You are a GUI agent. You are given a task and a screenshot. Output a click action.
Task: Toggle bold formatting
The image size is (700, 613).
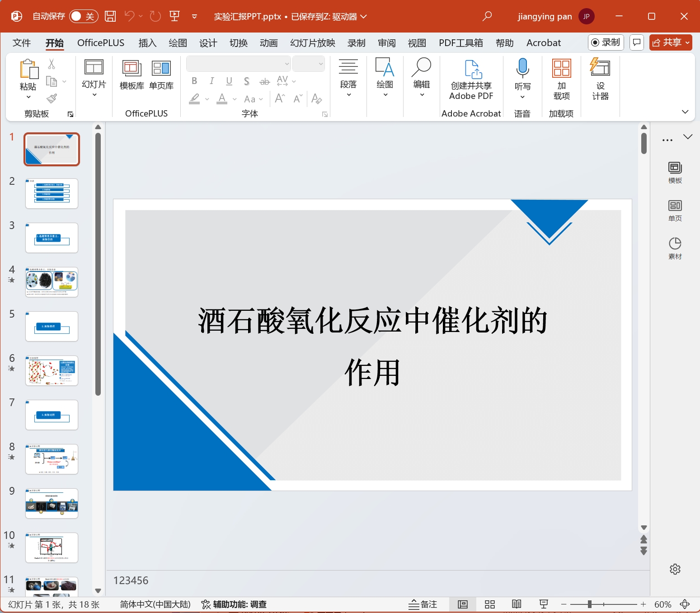[x=194, y=81]
